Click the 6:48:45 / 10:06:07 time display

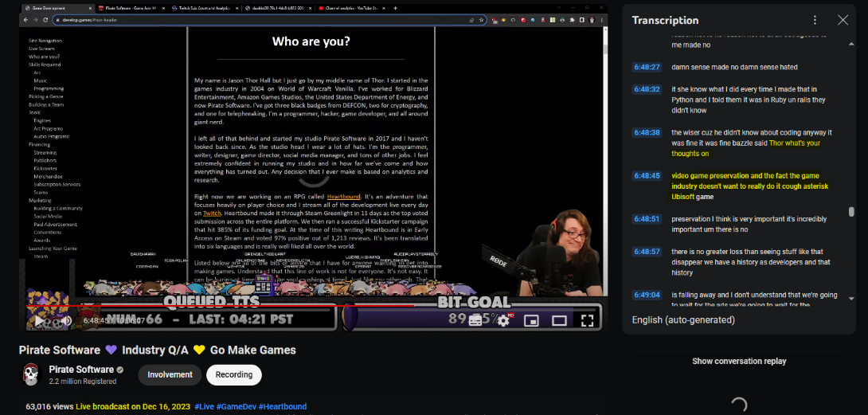pyautogui.click(x=114, y=320)
